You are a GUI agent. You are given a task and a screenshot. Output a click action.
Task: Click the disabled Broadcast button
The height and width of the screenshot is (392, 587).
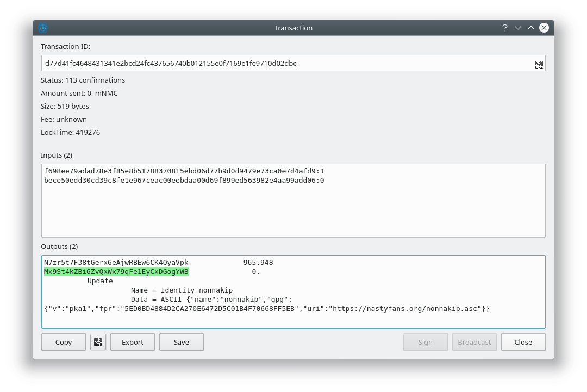[x=474, y=342]
